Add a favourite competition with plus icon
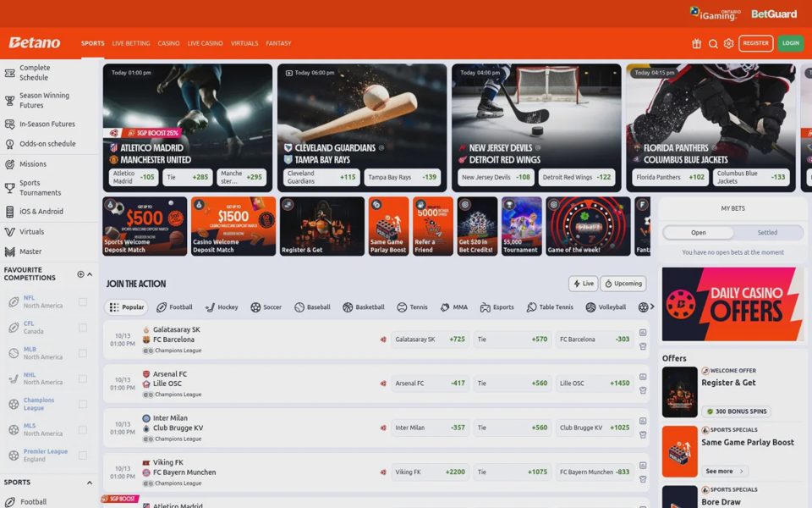 coord(80,274)
